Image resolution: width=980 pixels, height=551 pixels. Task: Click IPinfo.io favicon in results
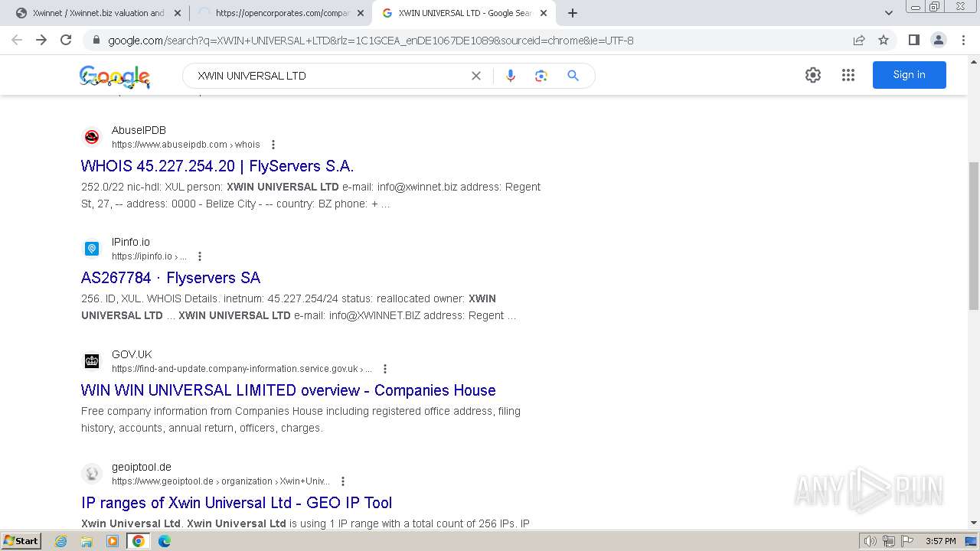(92, 249)
